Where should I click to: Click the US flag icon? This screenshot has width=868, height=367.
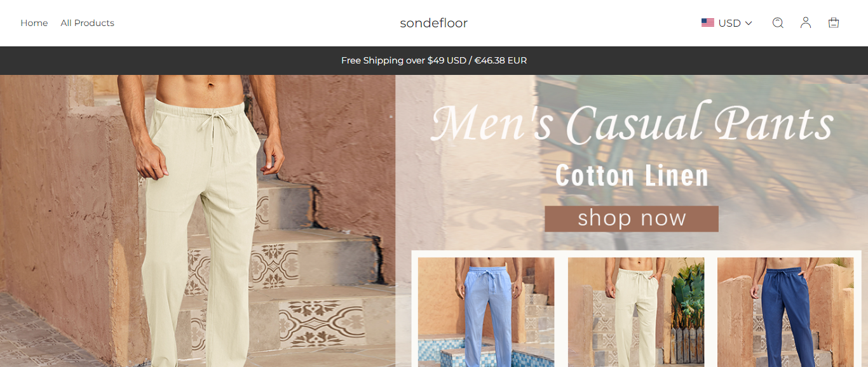point(708,23)
